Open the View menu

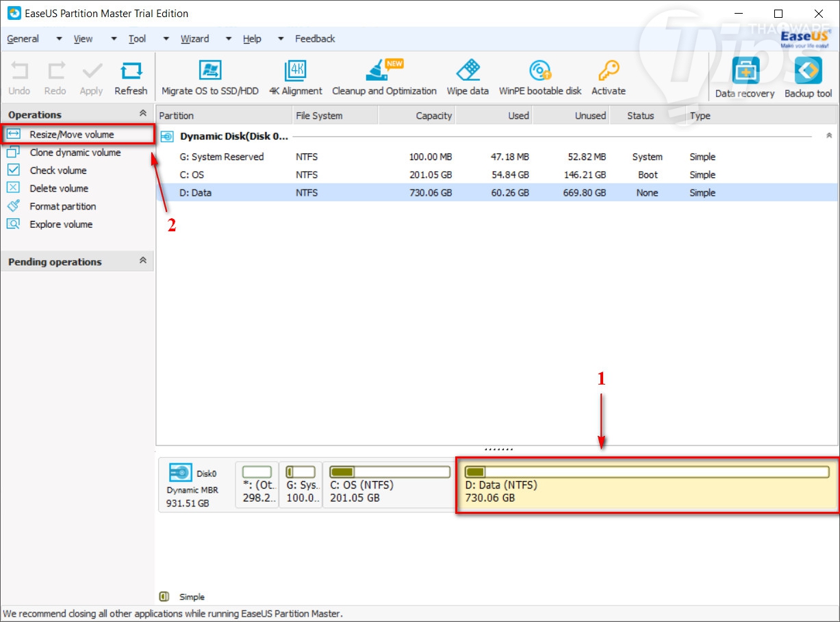[83, 39]
